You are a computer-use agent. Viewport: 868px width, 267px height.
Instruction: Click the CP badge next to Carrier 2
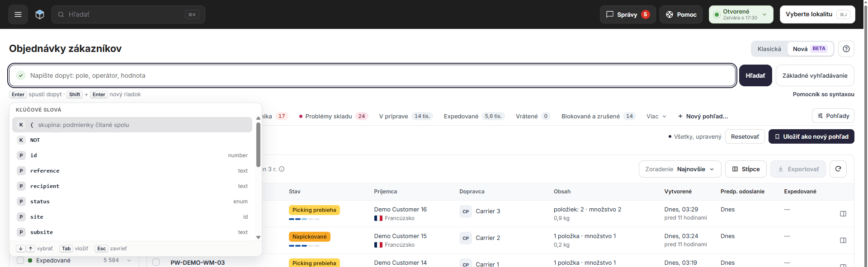click(x=466, y=238)
